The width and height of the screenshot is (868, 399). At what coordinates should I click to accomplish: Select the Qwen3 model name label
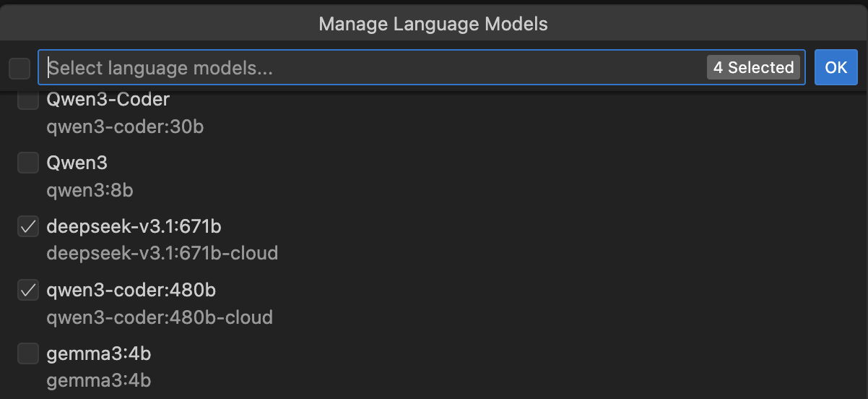(x=77, y=163)
